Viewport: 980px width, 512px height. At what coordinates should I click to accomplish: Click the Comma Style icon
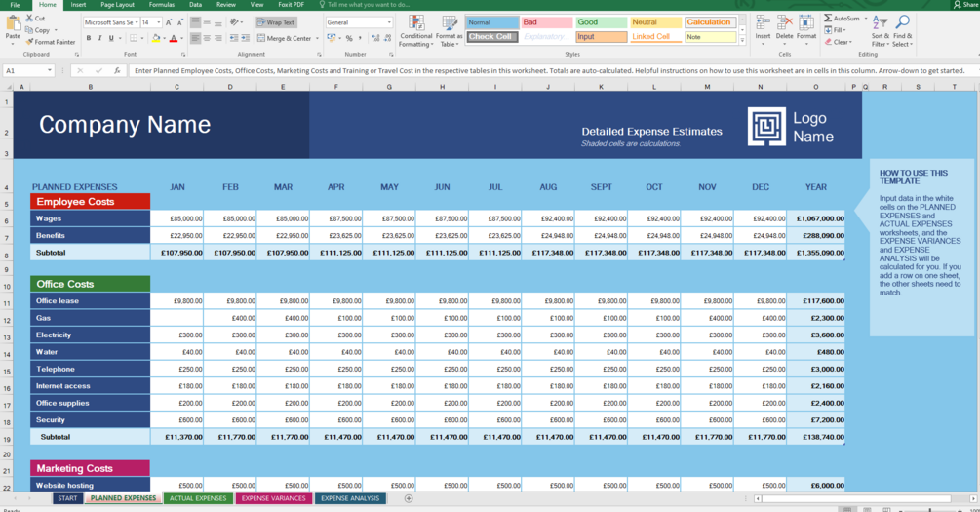361,38
